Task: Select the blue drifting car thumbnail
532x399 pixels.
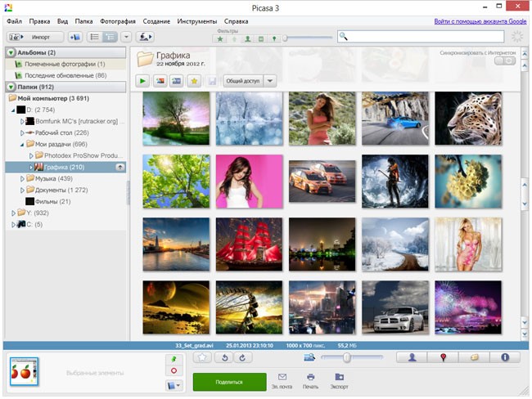Action: point(395,119)
